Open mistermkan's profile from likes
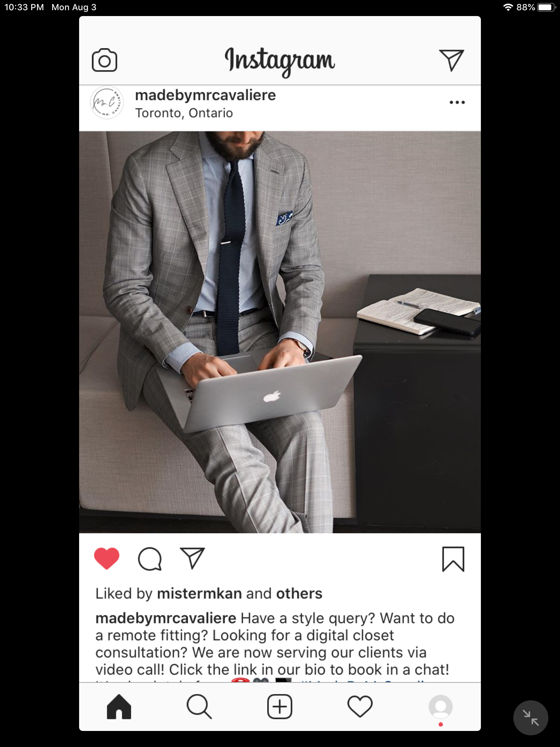This screenshot has width=560, height=747. tap(199, 593)
